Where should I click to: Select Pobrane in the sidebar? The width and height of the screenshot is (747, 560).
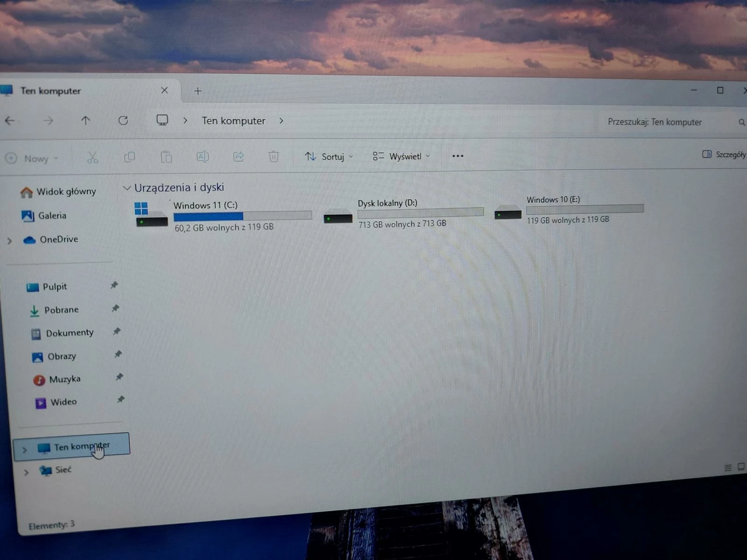[x=61, y=310]
